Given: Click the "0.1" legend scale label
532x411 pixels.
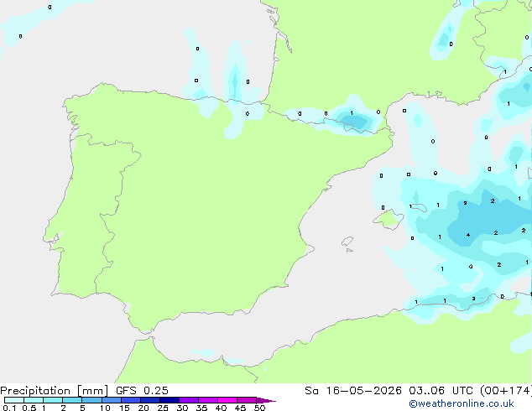Looking at the screenshot, I should (x=9, y=408).
